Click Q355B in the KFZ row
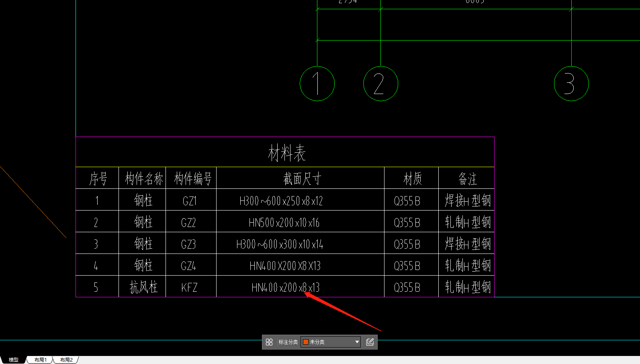 407,287
